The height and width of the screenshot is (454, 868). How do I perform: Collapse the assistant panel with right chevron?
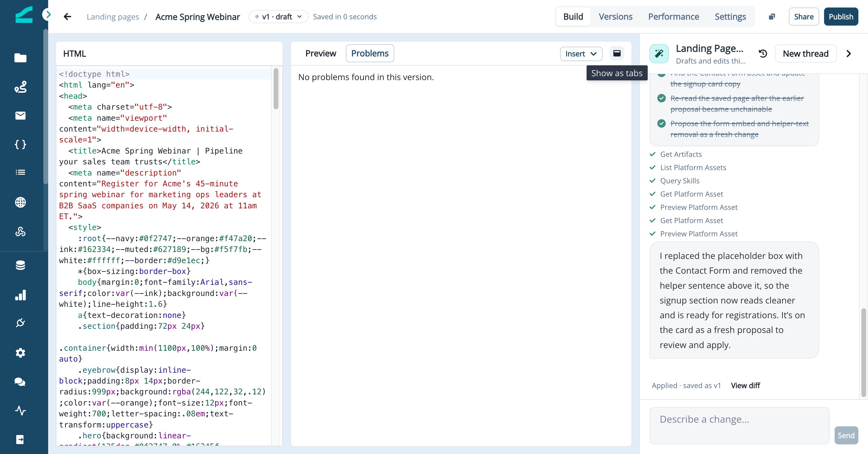tap(849, 54)
